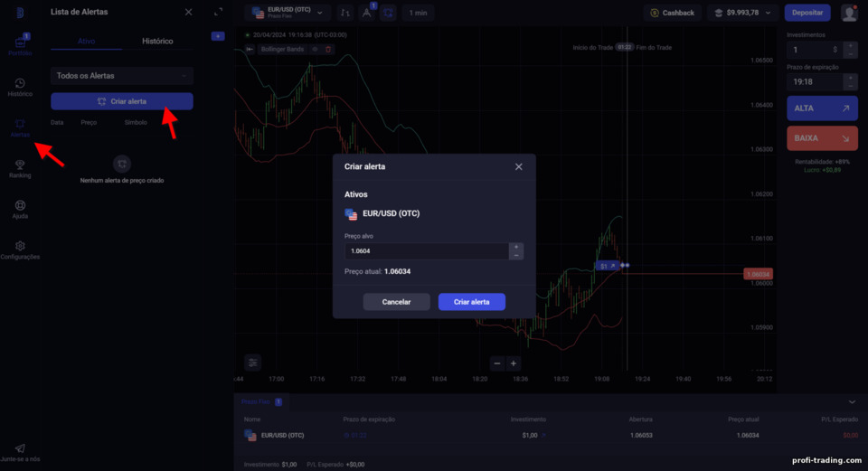Confirm Criar alerta in the dialog
Screen dimensions: 868x471
(472, 302)
